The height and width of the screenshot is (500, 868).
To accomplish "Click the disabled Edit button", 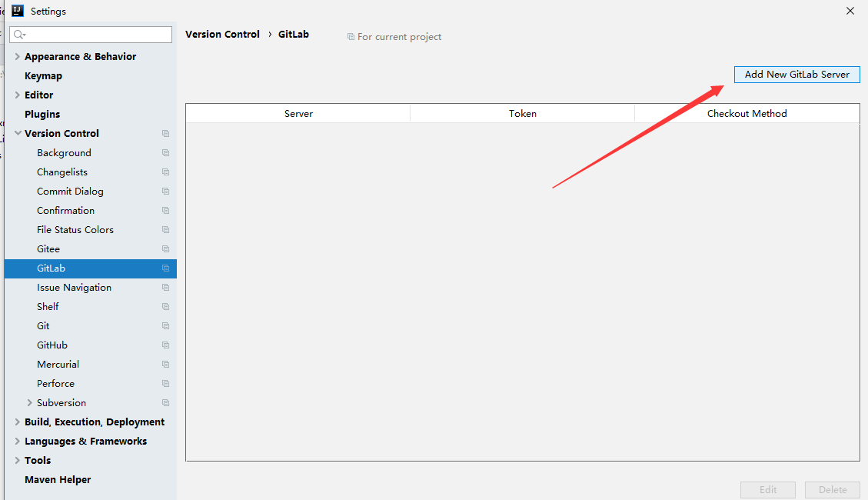I will pyautogui.click(x=768, y=490).
